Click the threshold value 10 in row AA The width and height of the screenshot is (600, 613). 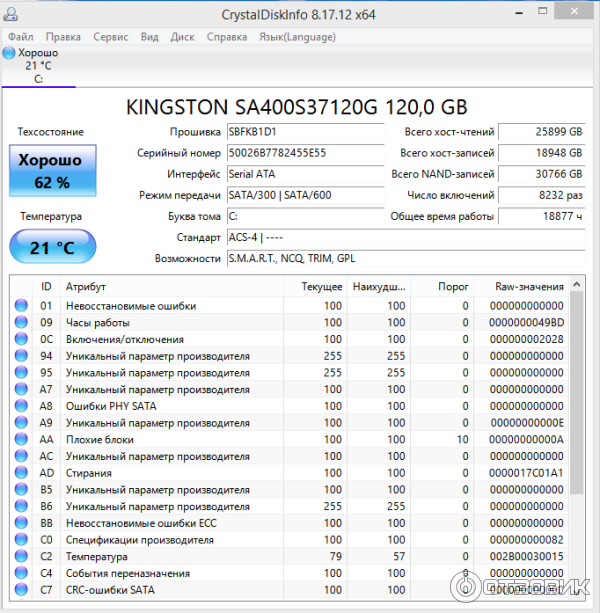462,439
